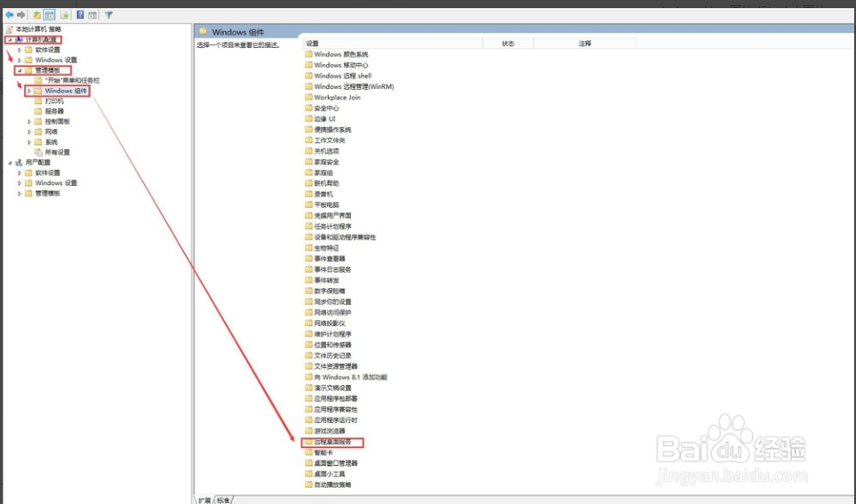The height and width of the screenshot is (504, 856).
Task: Expand the Windows 组件 tree node arrow
Action: [x=29, y=92]
